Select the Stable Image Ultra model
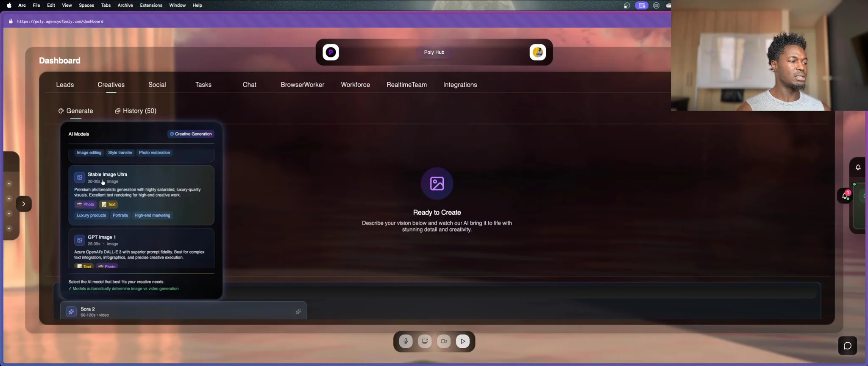 point(141,194)
